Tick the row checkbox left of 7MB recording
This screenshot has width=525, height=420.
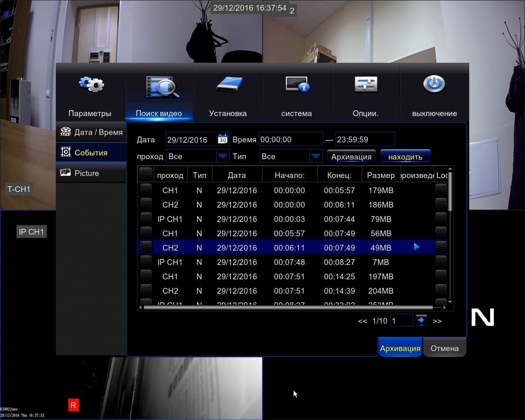tap(146, 261)
